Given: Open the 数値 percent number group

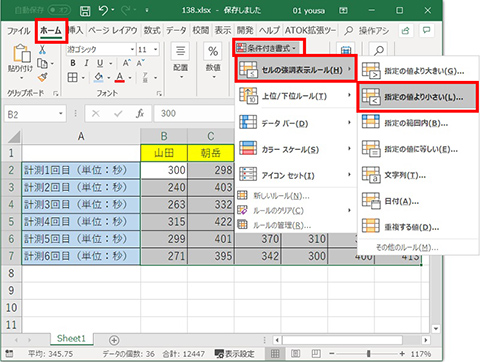Looking at the screenshot, I should pos(213,61).
